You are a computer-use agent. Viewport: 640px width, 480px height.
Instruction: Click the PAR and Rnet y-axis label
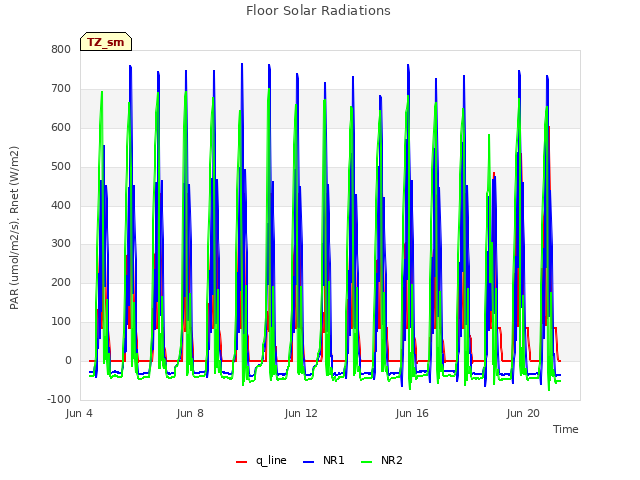(x=14, y=228)
